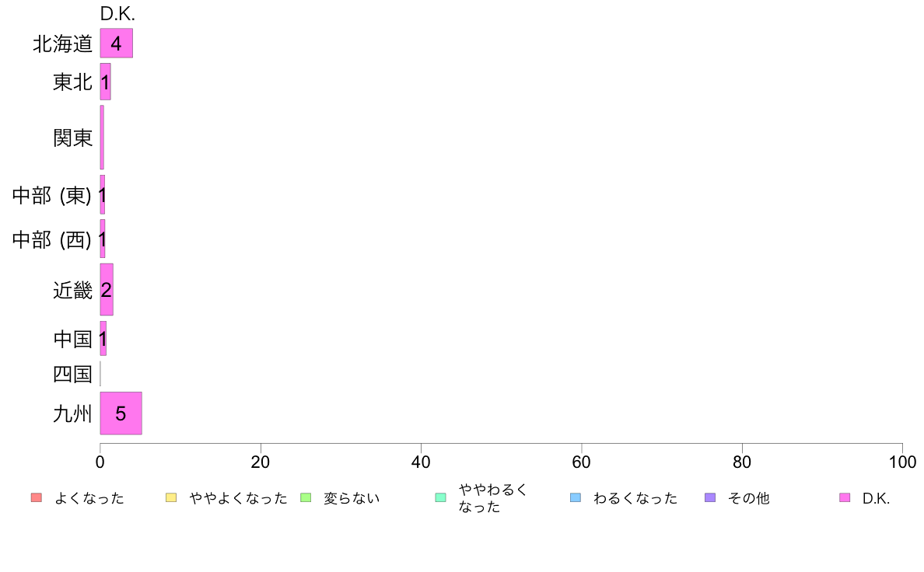The image size is (924, 572).
Task: Click the 40 axis tick label
Action: (421, 462)
